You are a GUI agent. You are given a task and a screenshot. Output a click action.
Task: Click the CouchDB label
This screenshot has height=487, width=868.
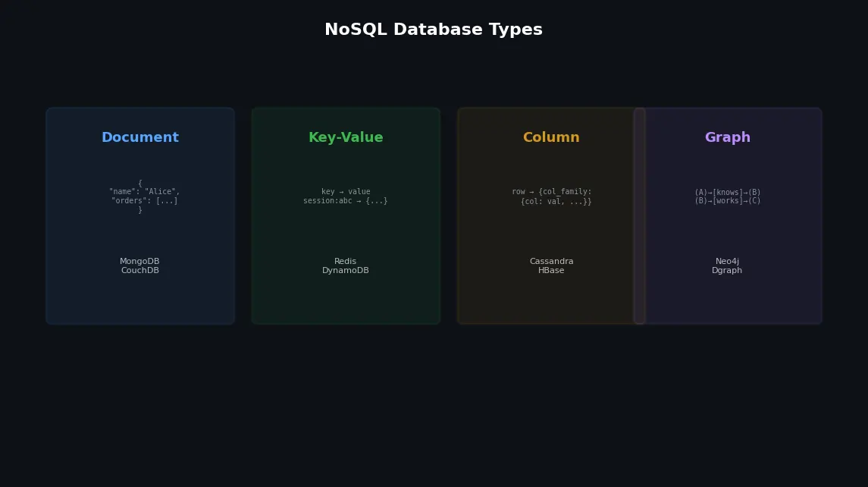point(140,270)
